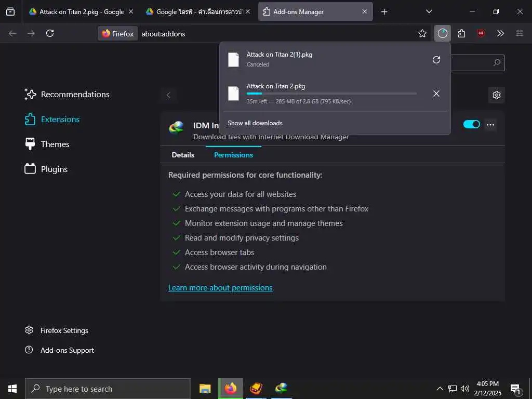The height and width of the screenshot is (399, 532).
Task: Click the add-ons search field magnifier
Action: (497, 63)
